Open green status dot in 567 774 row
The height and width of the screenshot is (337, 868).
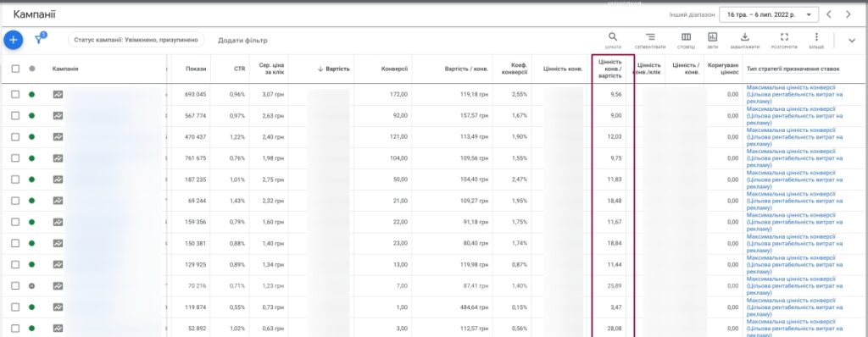pyautogui.click(x=31, y=116)
